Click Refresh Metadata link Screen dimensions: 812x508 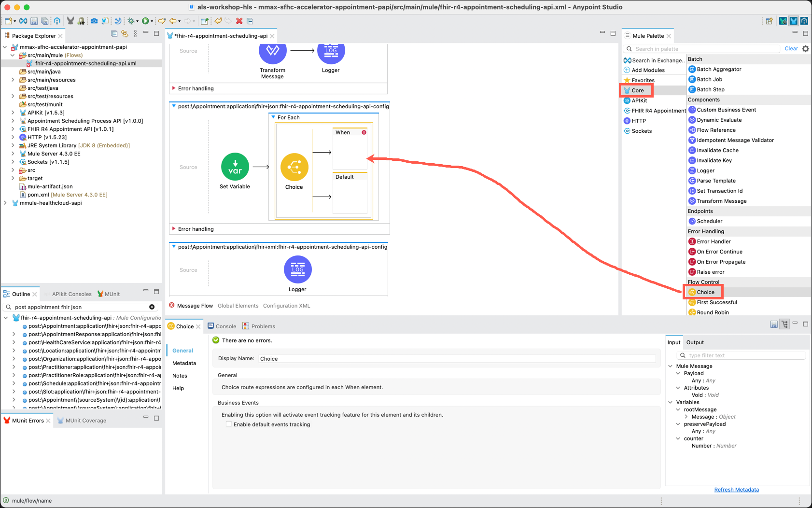[736, 490]
